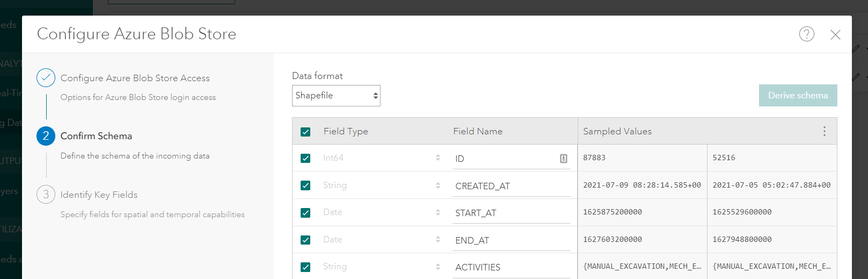Click sampled value 52516
Image resolution: width=868 pixels, height=279 pixels.
click(724, 158)
